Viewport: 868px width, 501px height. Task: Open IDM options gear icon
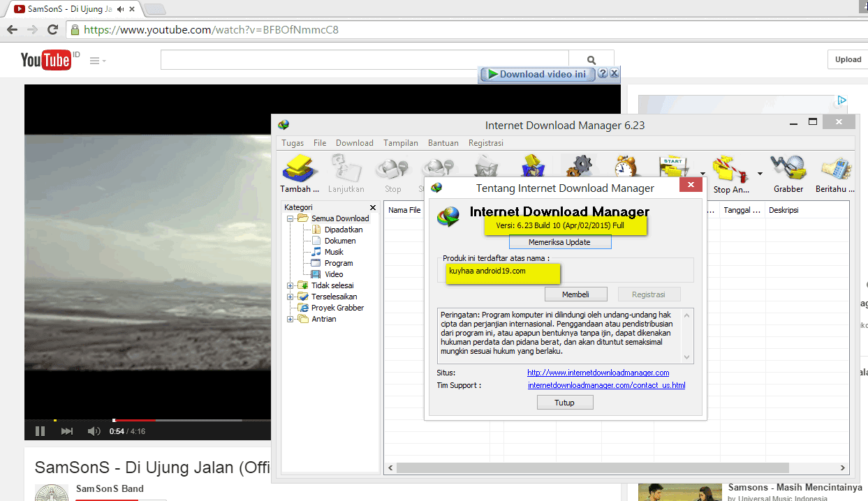[578, 167]
